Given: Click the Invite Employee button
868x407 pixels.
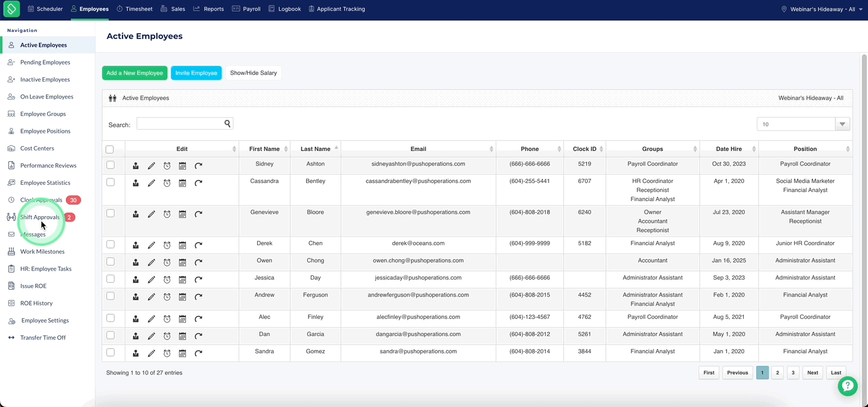Looking at the screenshot, I should (x=196, y=73).
